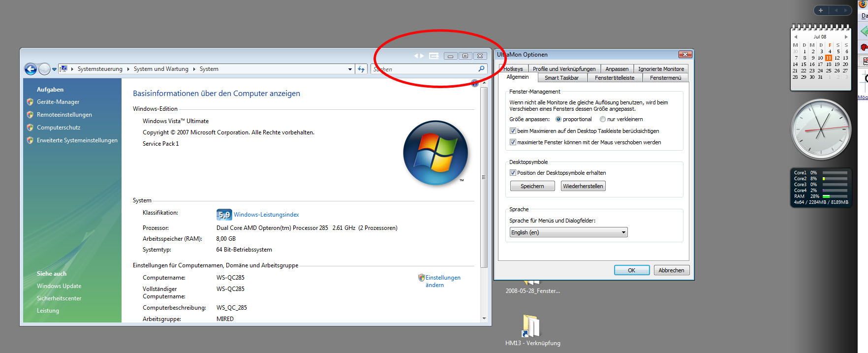Image resolution: width=868 pixels, height=353 pixels.
Task: Open help via the blue question mark icon
Action: pyautogui.click(x=475, y=83)
